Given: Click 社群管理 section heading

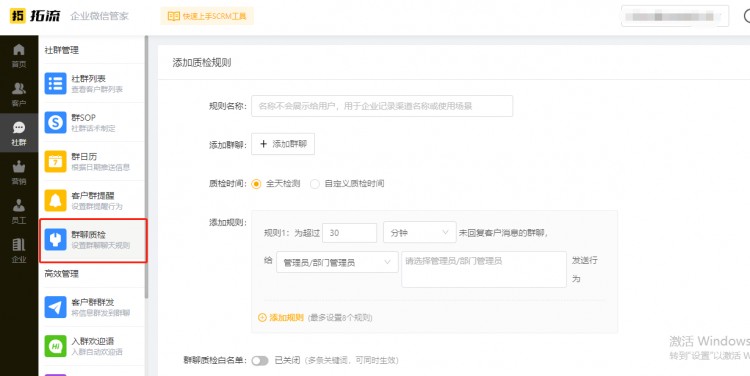Looking at the screenshot, I should tap(62, 50).
